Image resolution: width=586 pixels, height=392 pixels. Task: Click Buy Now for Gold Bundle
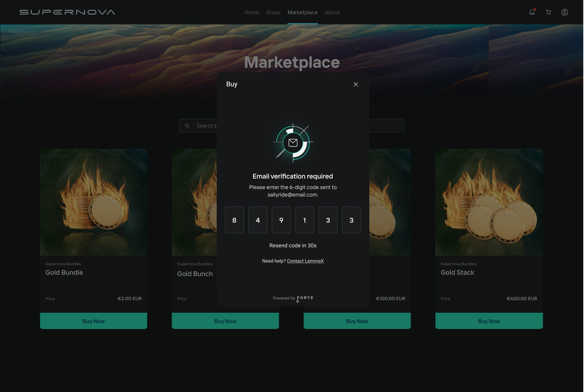point(94,321)
